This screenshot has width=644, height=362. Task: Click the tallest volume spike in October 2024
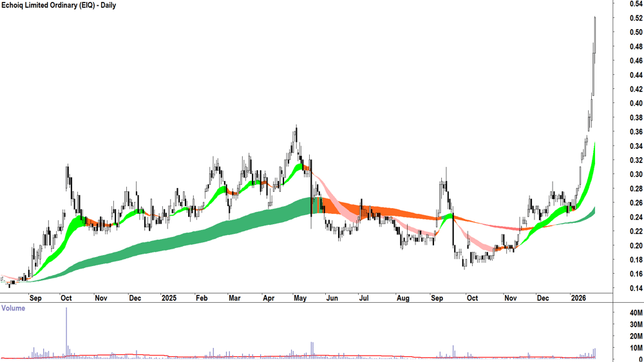(x=66, y=332)
